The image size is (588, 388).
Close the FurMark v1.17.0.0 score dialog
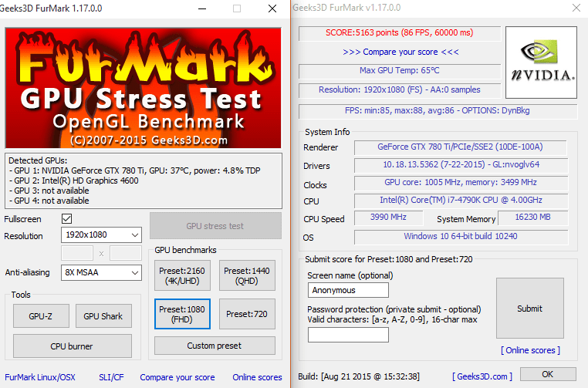(576, 8)
